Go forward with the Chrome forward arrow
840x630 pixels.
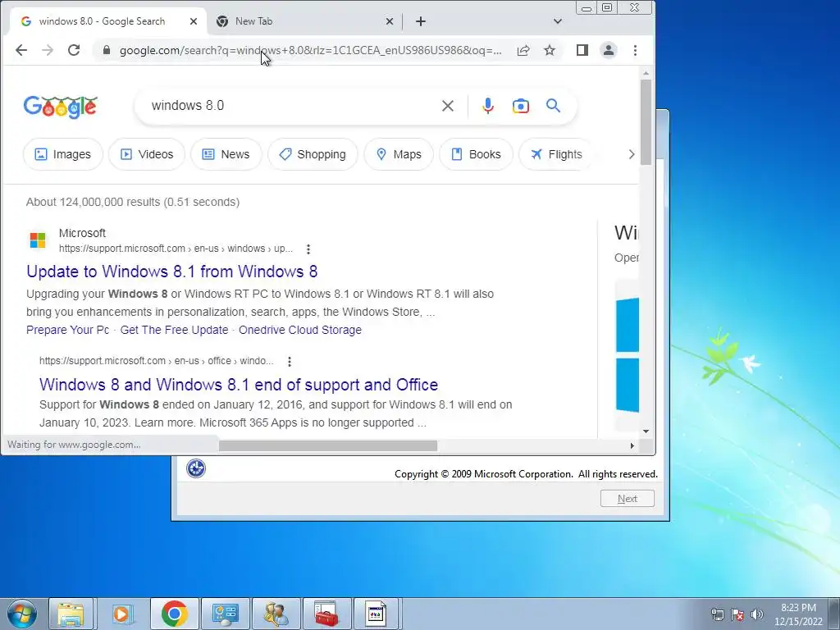[x=48, y=50]
